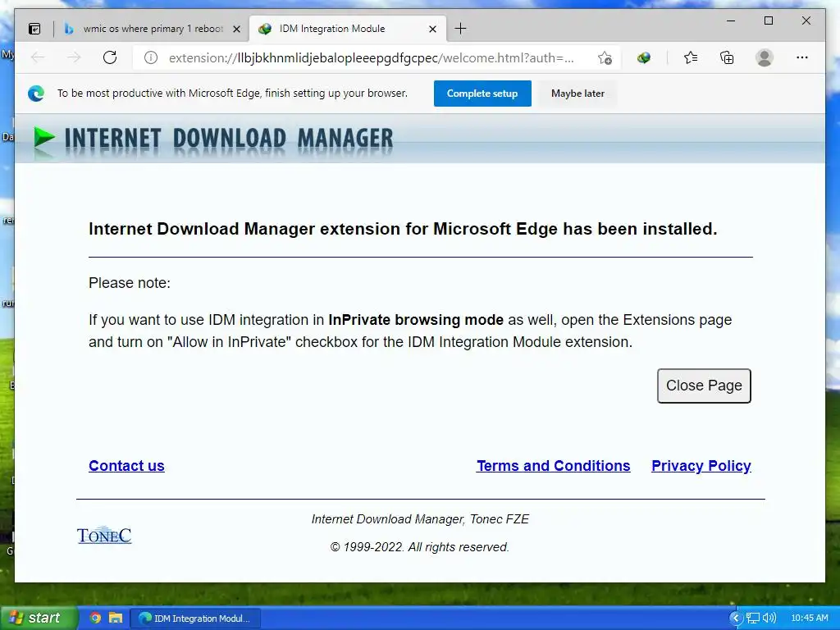The width and height of the screenshot is (840, 630).
Task: Open a new tab with the plus button
Action: coord(460,29)
